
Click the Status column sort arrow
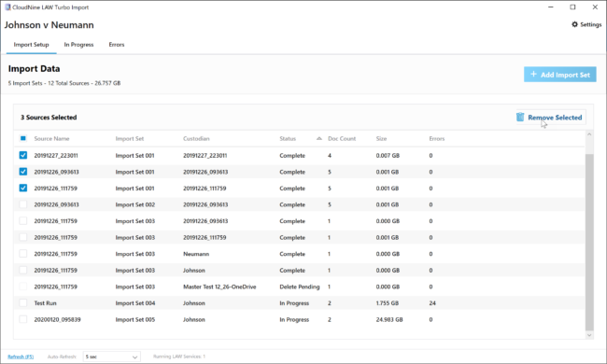(x=319, y=138)
